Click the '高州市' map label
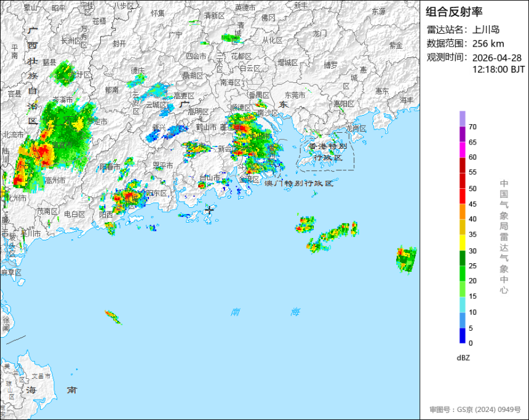The height and width of the screenshot is (420, 529). pos(55,181)
